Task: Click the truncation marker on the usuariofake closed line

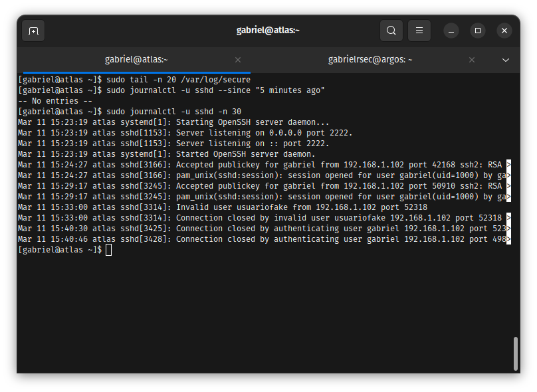Action: click(x=508, y=218)
